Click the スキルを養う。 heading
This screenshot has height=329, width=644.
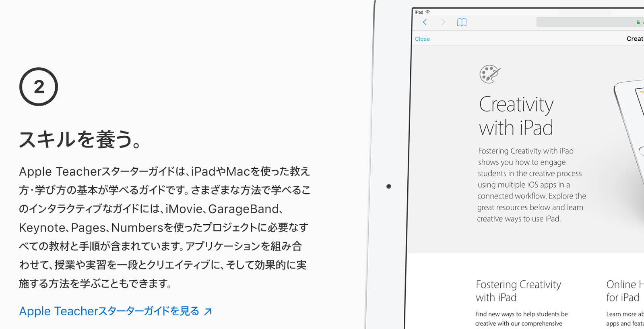tap(80, 140)
